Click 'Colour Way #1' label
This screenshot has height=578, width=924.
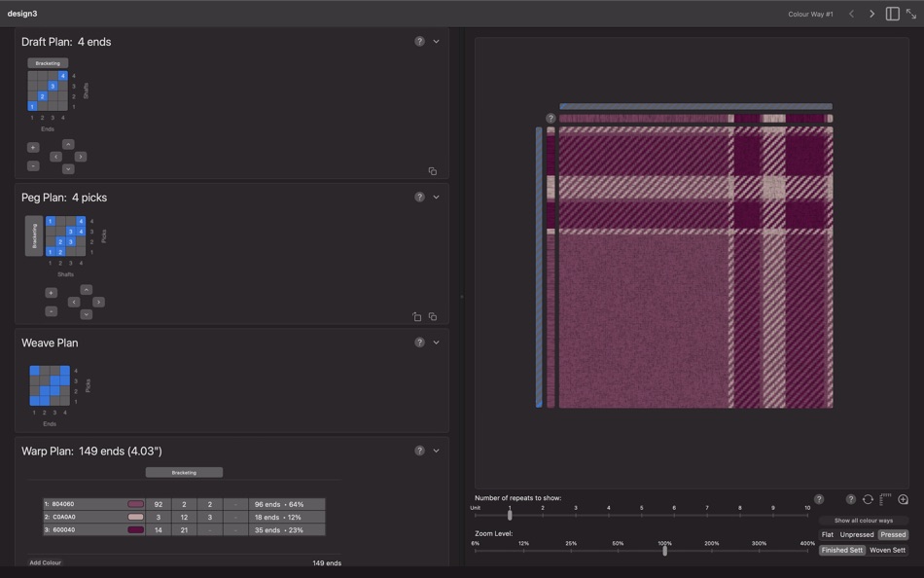pyautogui.click(x=810, y=15)
